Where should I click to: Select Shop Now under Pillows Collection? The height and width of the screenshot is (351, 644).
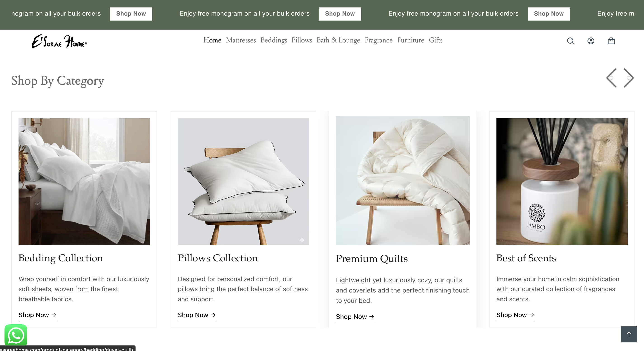coord(193,315)
